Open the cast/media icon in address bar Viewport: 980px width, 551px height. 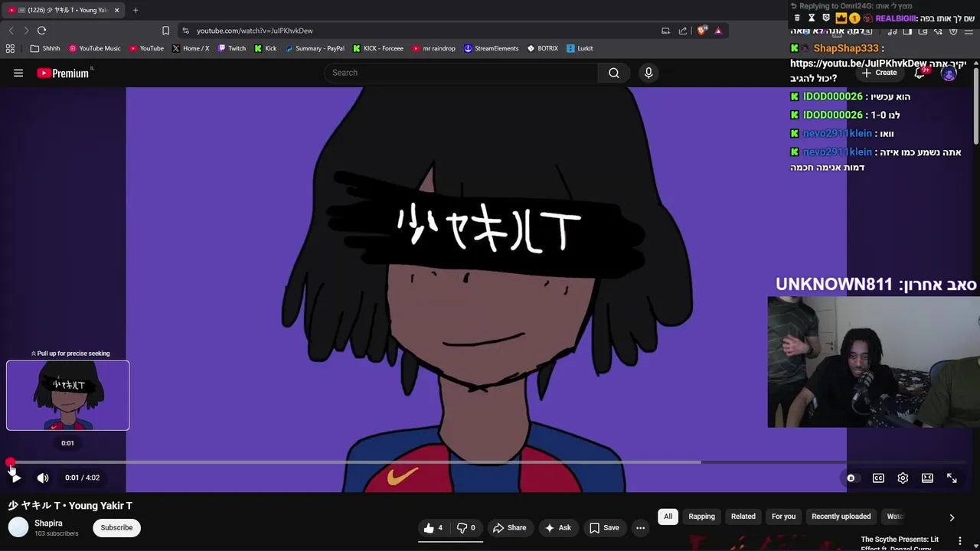pyautogui.click(x=665, y=31)
